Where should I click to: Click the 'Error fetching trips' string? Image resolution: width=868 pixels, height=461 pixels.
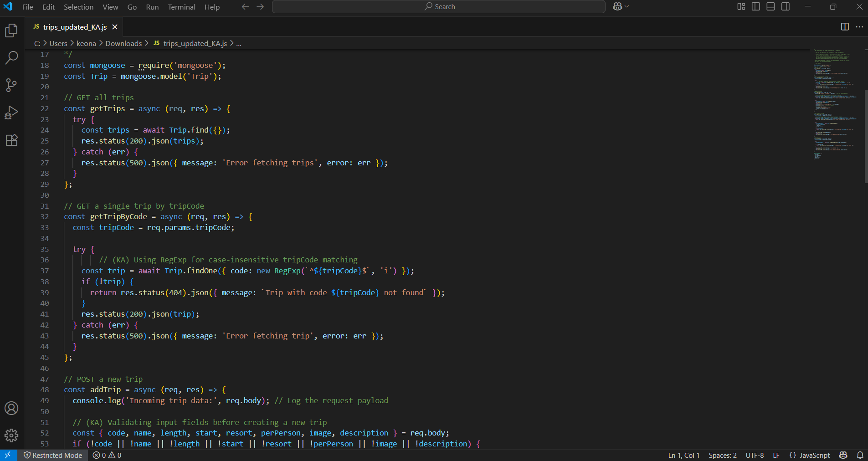(x=270, y=163)
